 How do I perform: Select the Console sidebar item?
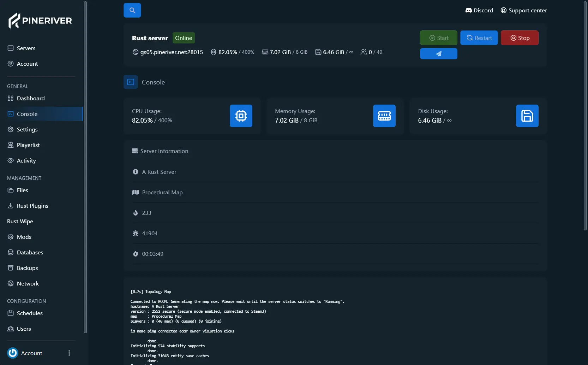[x=41, y=114]
